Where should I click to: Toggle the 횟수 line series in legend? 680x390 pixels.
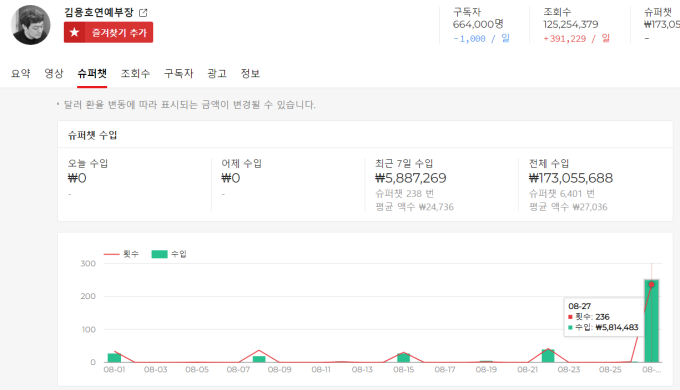[x=121, y=254]
